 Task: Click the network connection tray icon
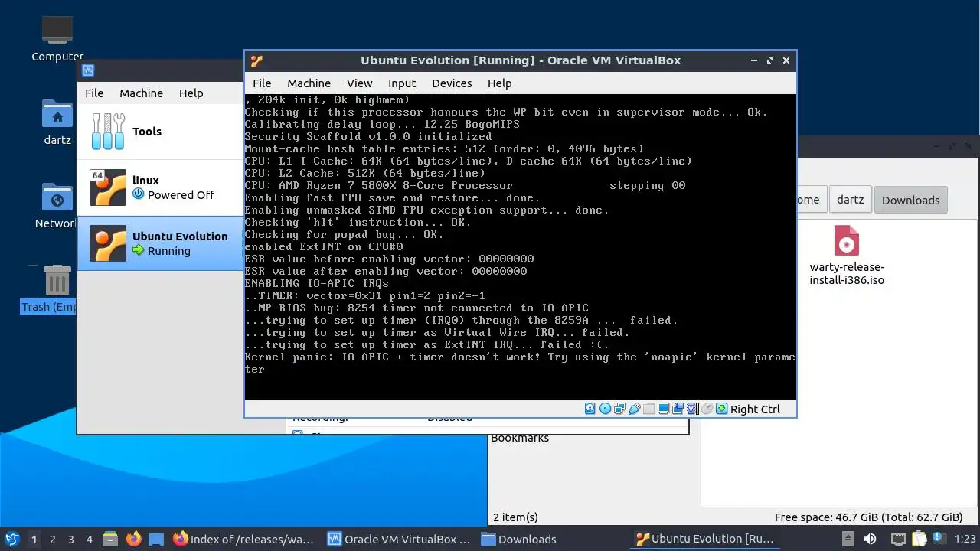pos(899,540)
